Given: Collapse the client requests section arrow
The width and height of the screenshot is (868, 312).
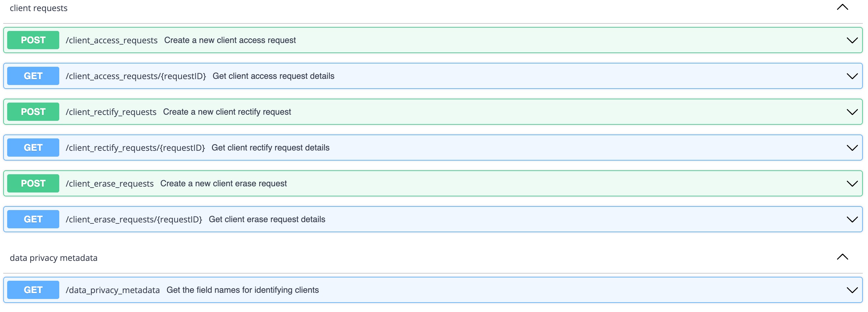Looking at the screenshot, I should [842, 7].
